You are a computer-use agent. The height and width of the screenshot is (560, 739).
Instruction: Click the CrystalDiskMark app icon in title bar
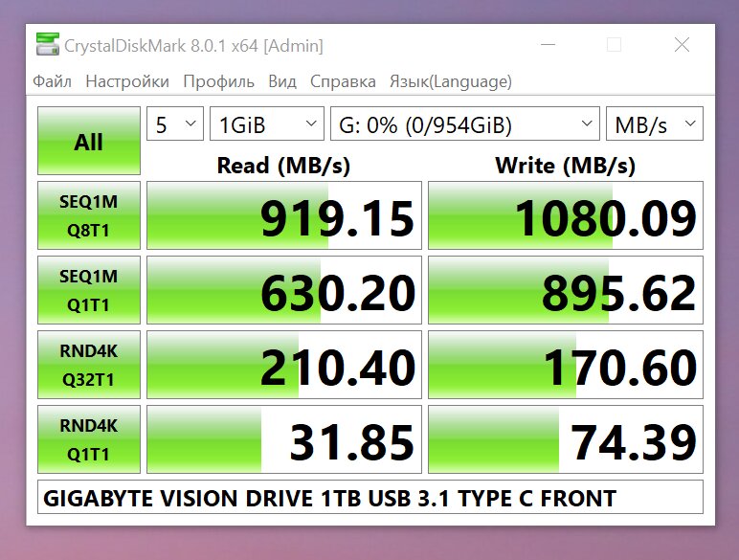48,45
